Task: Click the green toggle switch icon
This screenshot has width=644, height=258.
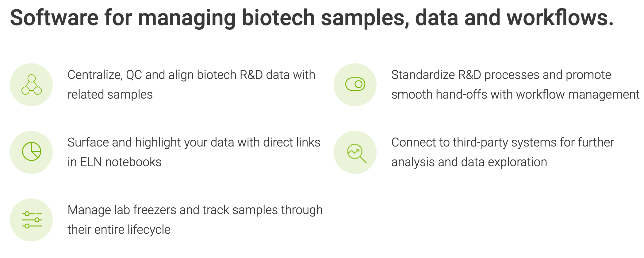Action: pyautogui.click(x=355, y=84)
